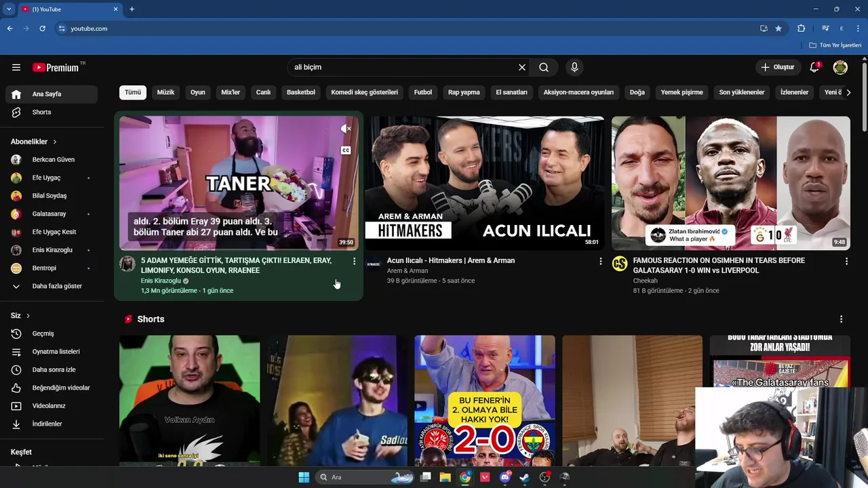Open Efe Uygaç Kesit subscription channel
868x488 pixels.
pos(51,232)
